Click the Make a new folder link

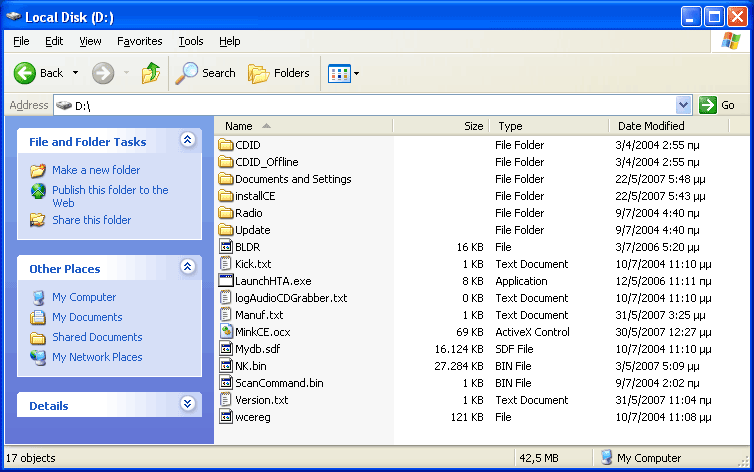coord(96,170)
